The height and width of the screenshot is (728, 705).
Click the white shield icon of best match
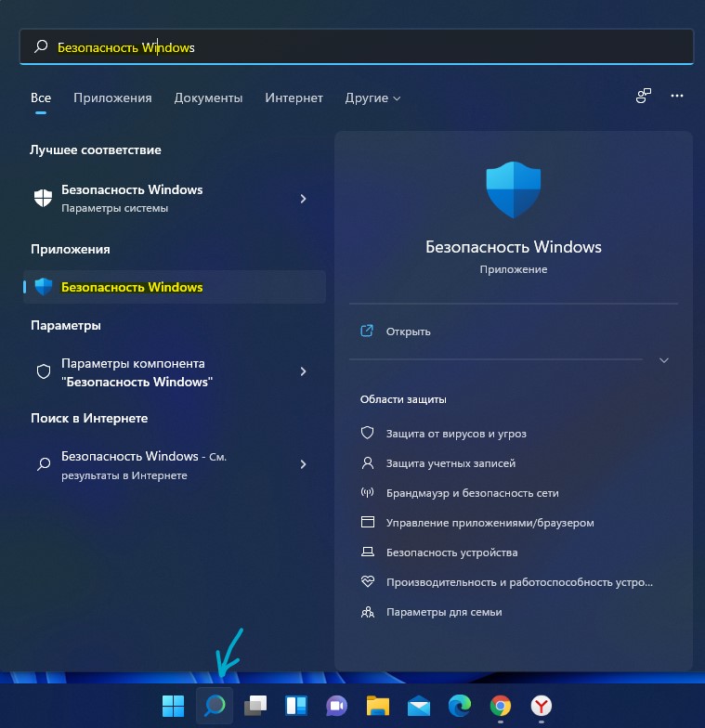43,199
